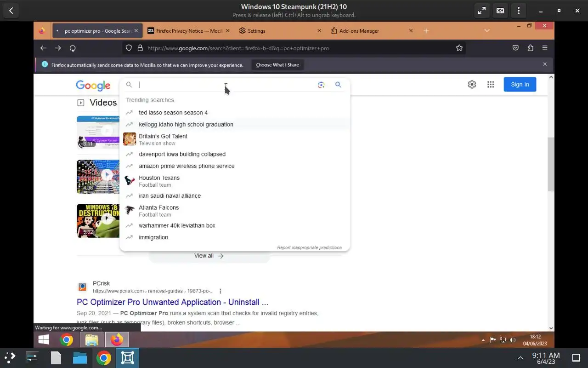Click the page vertical scrollbar thumb

tap(551, 164)
